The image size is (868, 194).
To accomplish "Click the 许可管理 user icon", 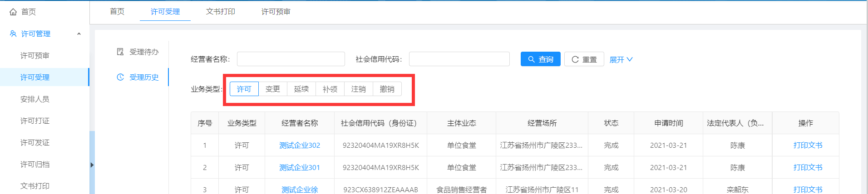I will pyautogui.click(x=13, y=34).
